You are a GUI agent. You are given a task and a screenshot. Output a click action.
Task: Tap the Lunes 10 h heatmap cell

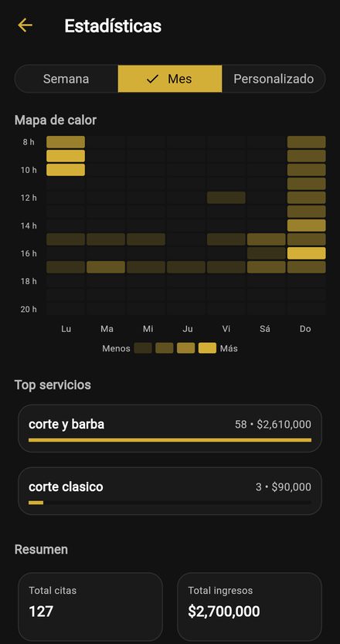pyautogui.click(x=66, y=170)
